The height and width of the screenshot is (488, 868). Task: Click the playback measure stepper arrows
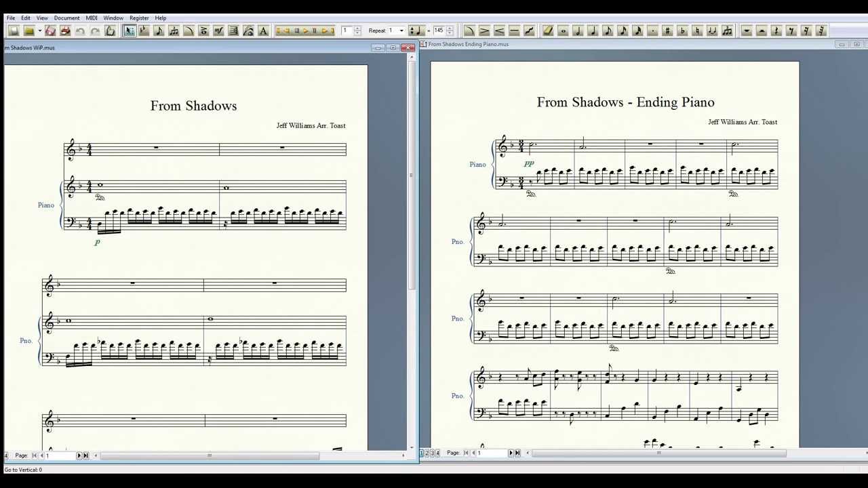(357, 30)
